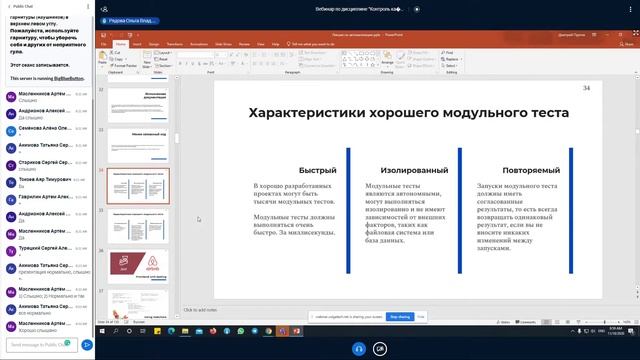The width and height of the screenshot is (640, 360).
Task: Select slide 35 thumbnail
Action: click(138, 226)
